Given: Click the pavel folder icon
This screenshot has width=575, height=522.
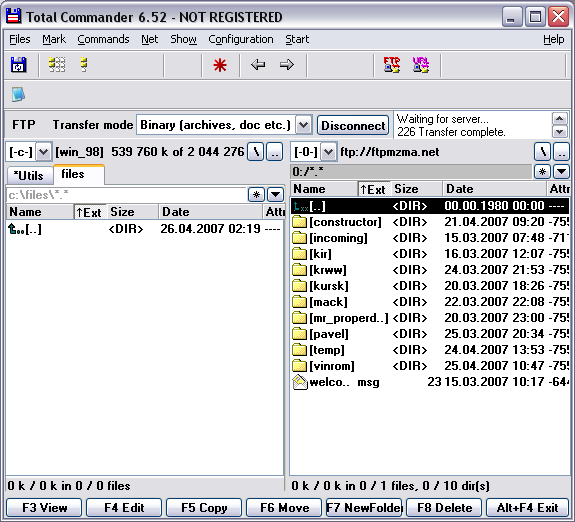Looking at the screenshot, I should click(300, 334).
